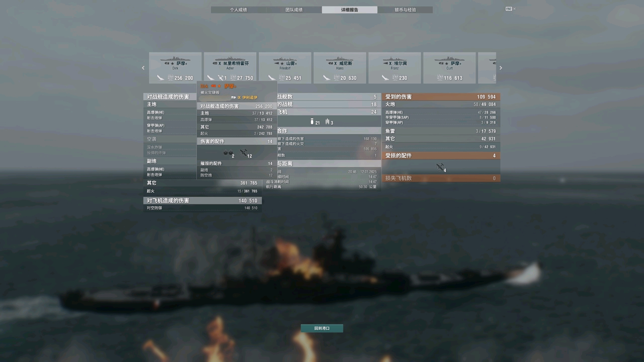Select Franz's 埃尔宾 ship card
Image resolution: width=644 pixels, height=362 pixels.
(x=394, y=68)
